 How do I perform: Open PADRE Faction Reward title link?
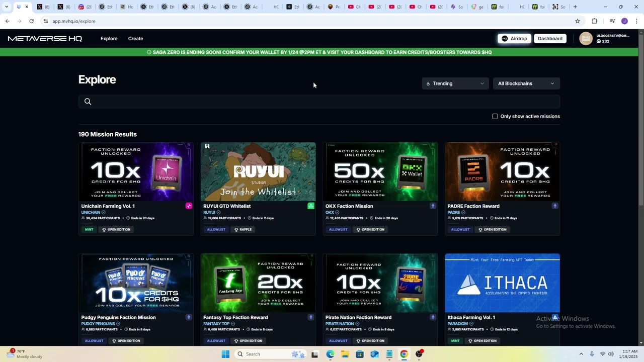(473, 206)
